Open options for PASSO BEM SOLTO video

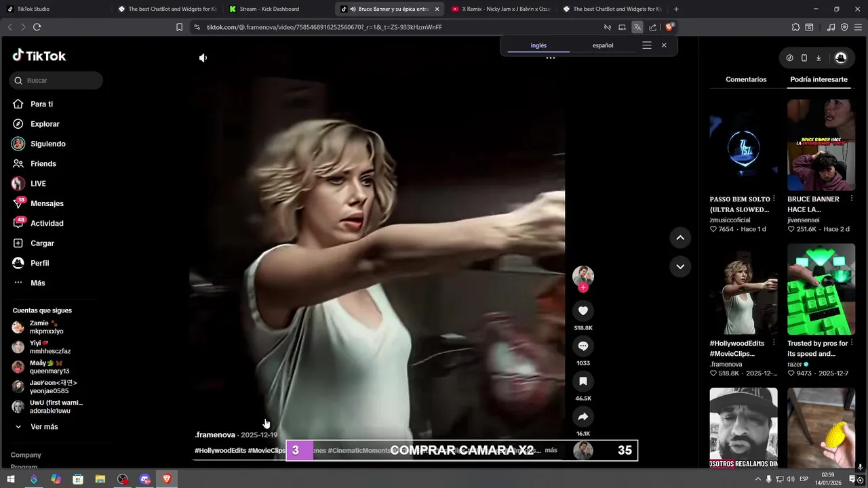[x=773, y=199]
